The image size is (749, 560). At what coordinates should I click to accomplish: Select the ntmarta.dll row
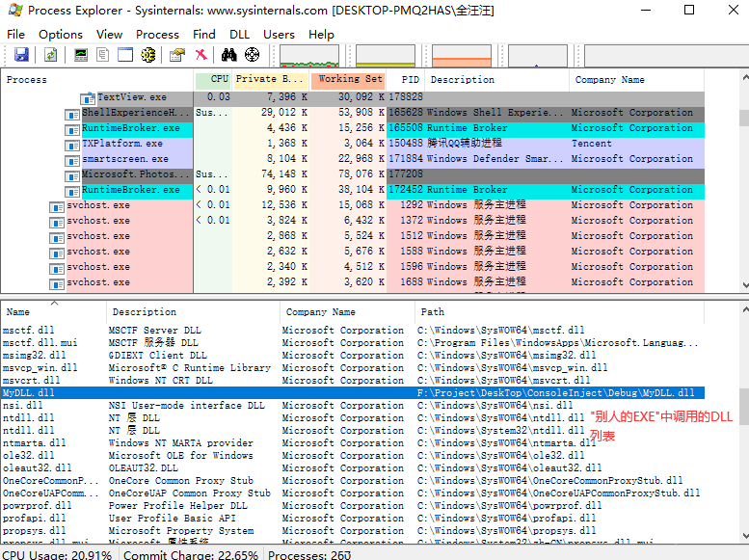[x=353, y=443]
